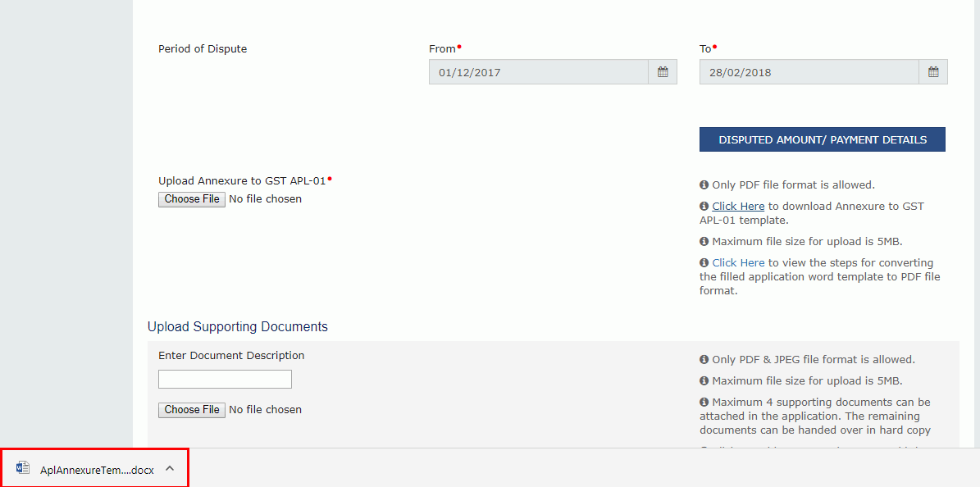This screenshot has height=487, width=980.
Task: Click info icon next to the Annexure template download note
Action: [x=703, y=206]
